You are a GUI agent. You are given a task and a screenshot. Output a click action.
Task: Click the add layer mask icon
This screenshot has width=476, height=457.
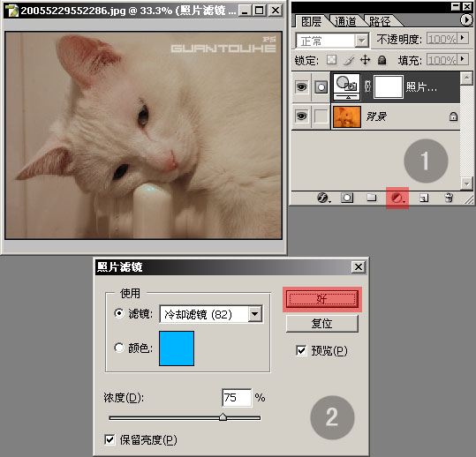pos(347,198)
